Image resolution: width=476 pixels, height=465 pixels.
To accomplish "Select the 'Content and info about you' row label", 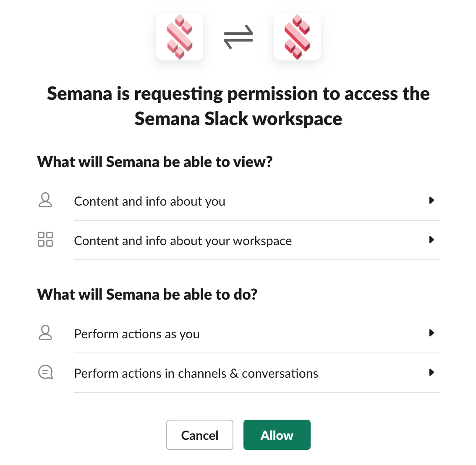I will [x=149, y=201].
